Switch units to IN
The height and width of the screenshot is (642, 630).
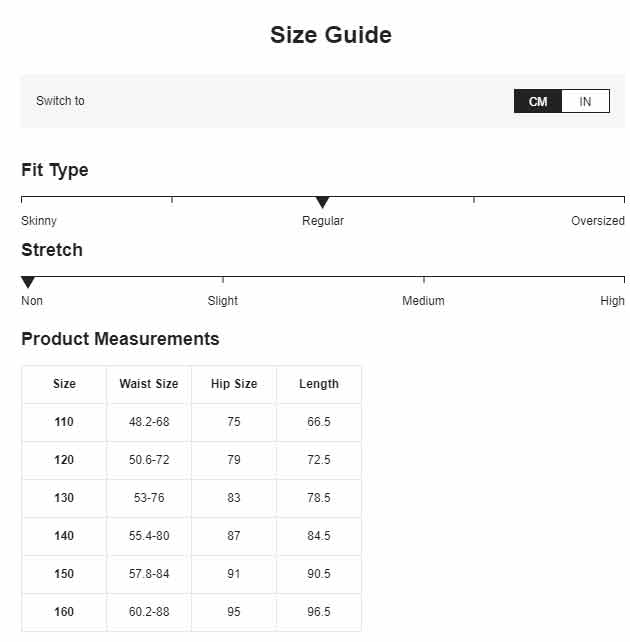coord(585,101)
